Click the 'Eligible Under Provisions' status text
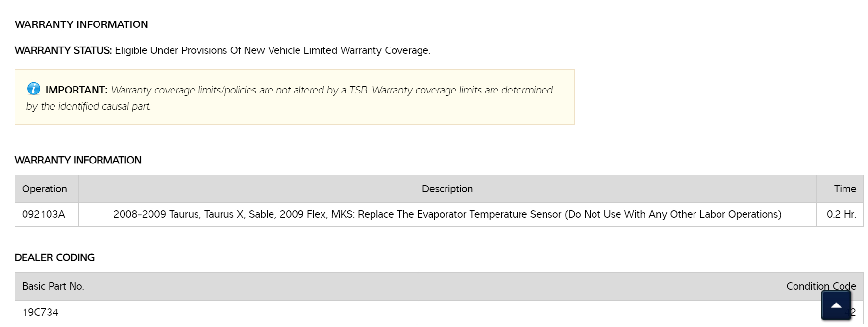The width and height of the screenshot is (868, 327). 272,50
